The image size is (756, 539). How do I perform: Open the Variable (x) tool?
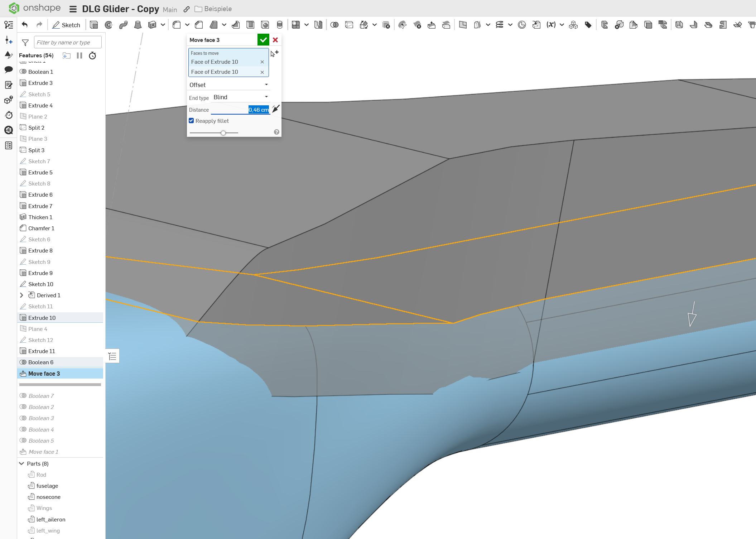(x=551, y=25)
